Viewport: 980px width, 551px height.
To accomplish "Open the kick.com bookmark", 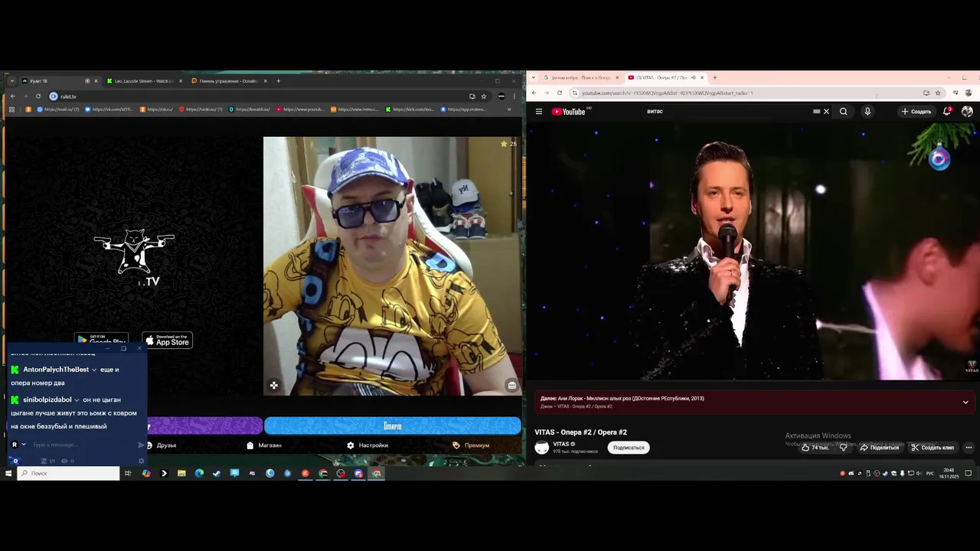I will point(410,109).
